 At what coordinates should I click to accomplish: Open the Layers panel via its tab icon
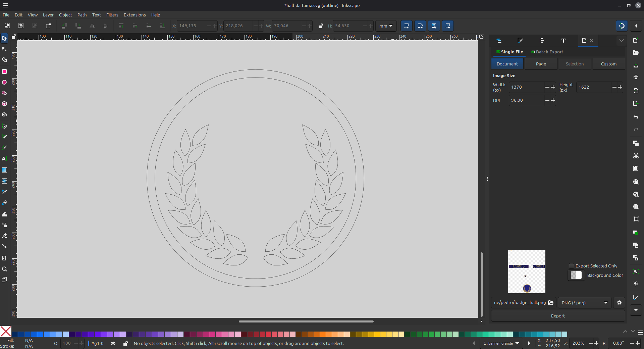point(499,40)
